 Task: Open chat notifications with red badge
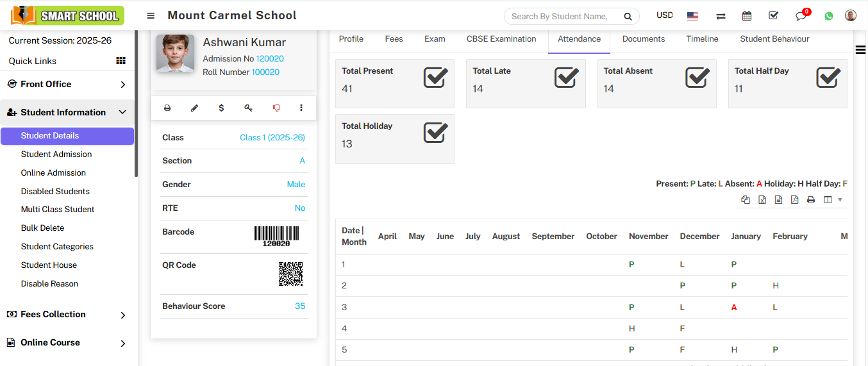point(801,16)
